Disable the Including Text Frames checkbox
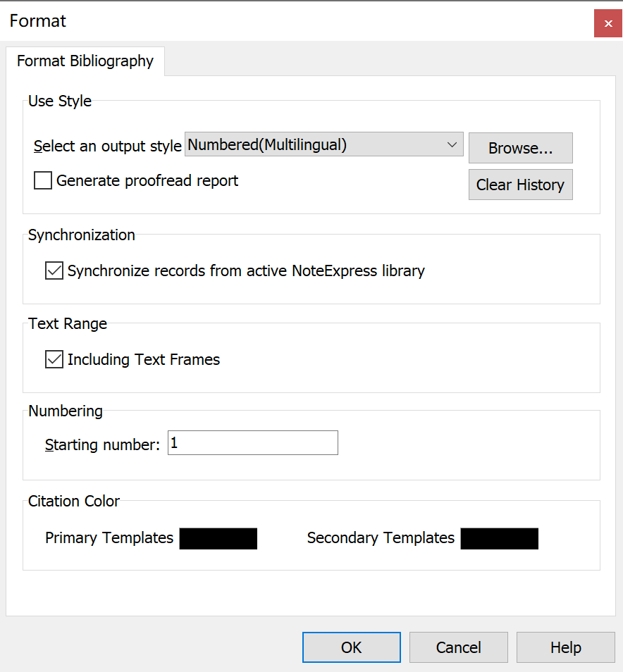623x672 pixels. (x=54, y=359)
